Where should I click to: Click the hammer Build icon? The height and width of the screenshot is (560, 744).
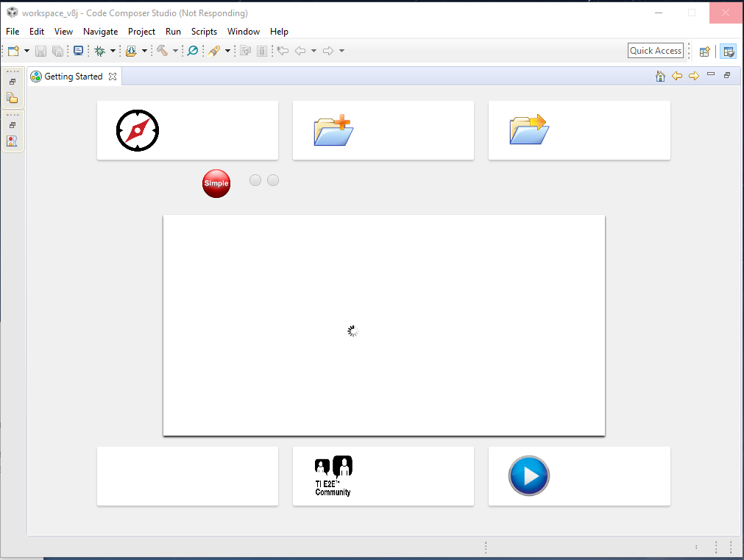coord(163,51)
